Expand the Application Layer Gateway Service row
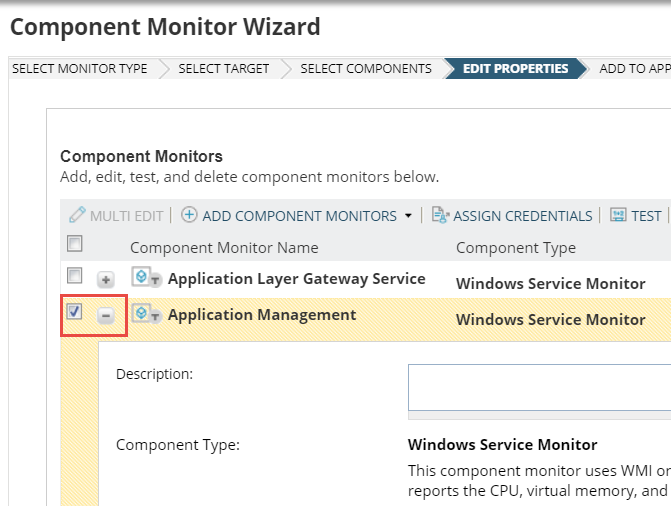 point(105,280)
